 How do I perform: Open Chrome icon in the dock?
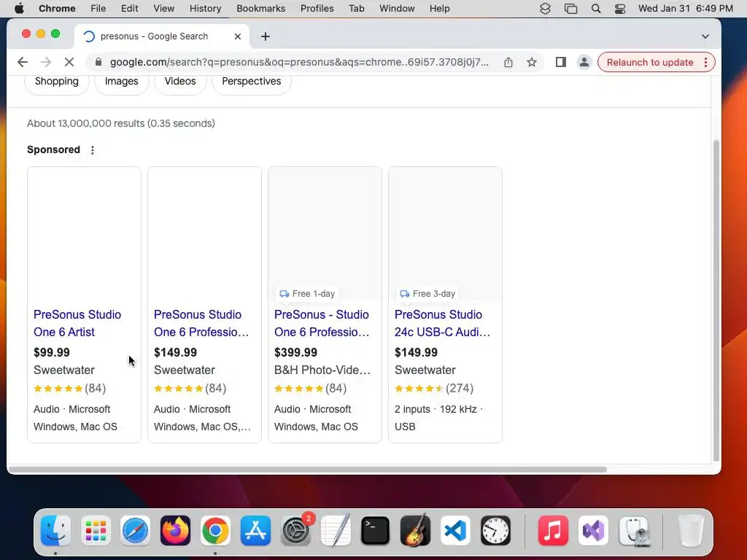pyautogui.click(x=215, y=531)
